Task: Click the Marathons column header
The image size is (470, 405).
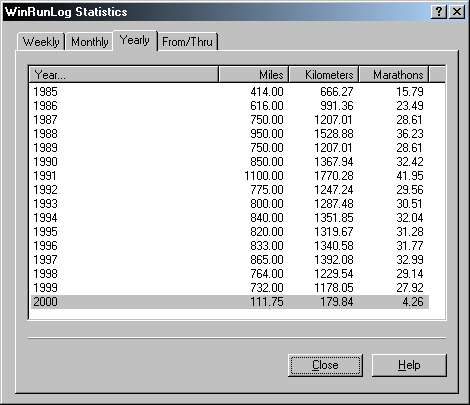Action: (394, 75)
